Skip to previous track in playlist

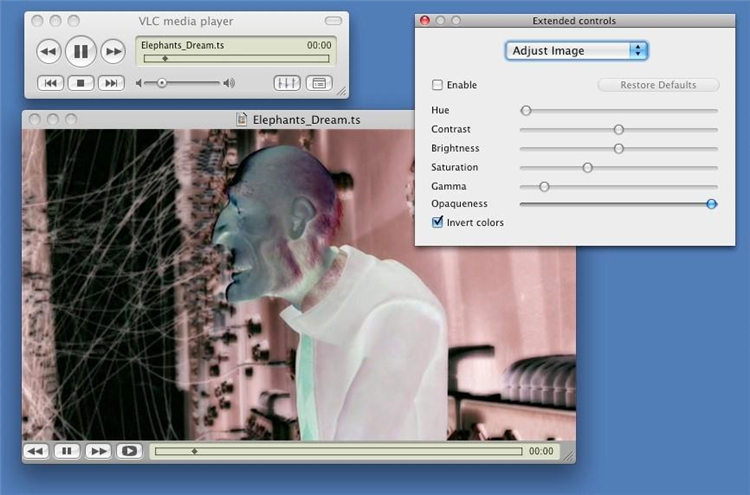click(x=51, y=83)
